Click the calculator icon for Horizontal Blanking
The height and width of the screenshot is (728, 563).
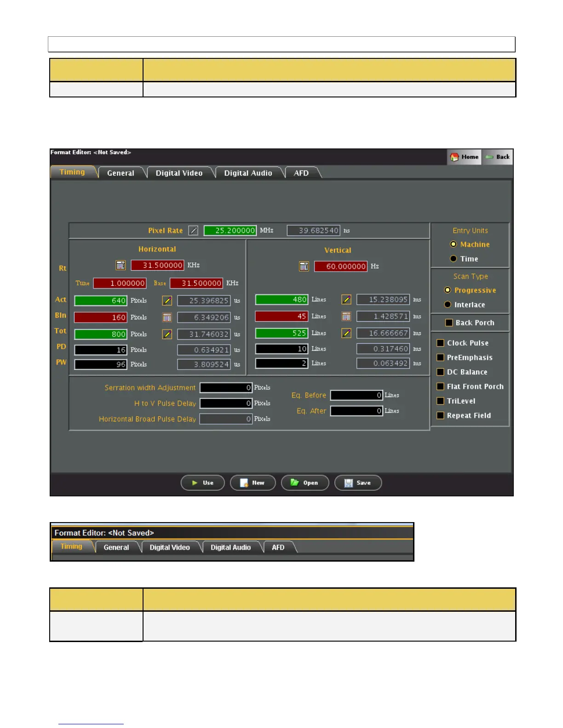(x=167, y=318)
